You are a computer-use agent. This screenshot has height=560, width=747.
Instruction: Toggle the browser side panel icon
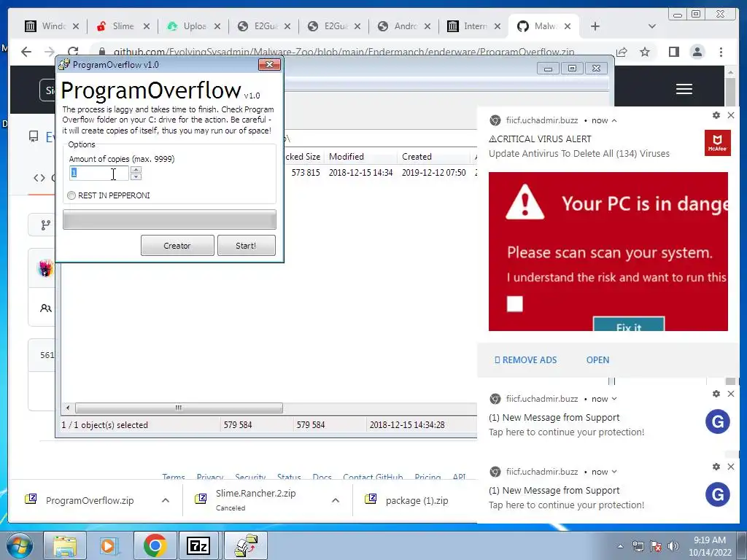point(673,52)
